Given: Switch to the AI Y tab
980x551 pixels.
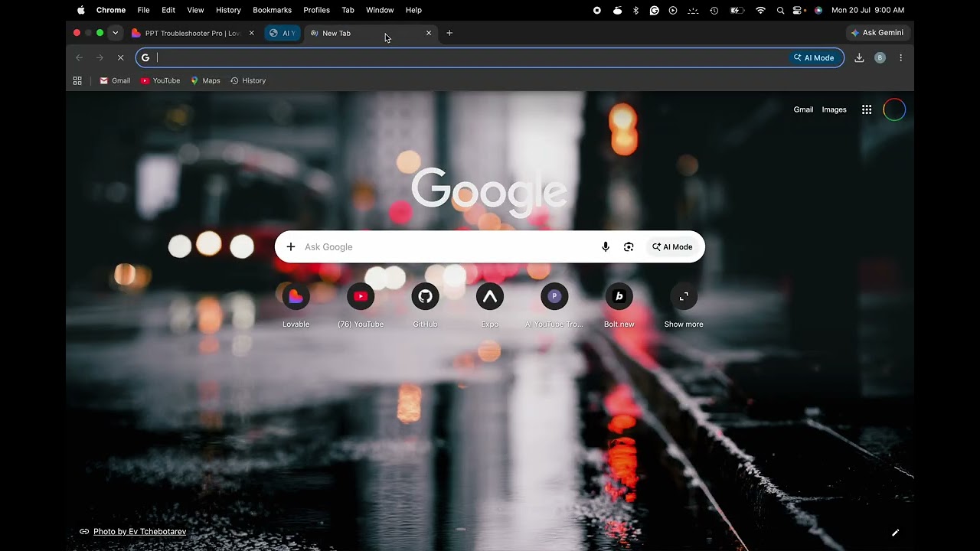Looking at the screenshot, I should point(283,33).
